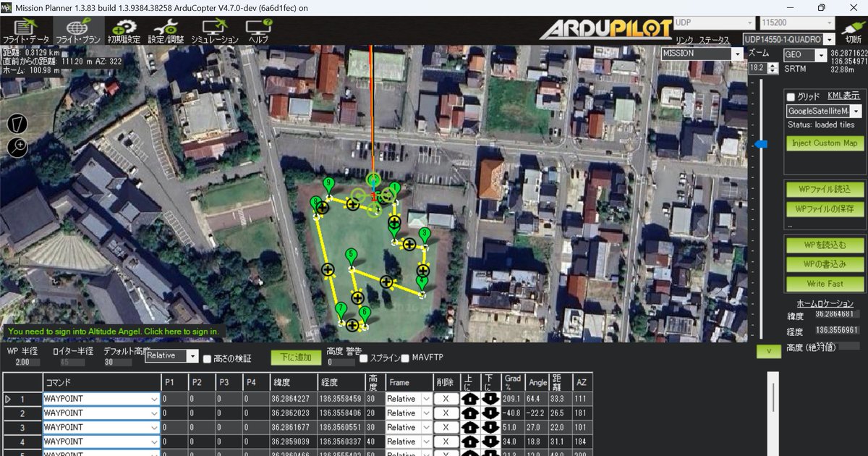The height and width of the screenshot is (456, 868).
Task: Open the 初期設定 (Initial Setup) screen
Action: pos(124,30)
